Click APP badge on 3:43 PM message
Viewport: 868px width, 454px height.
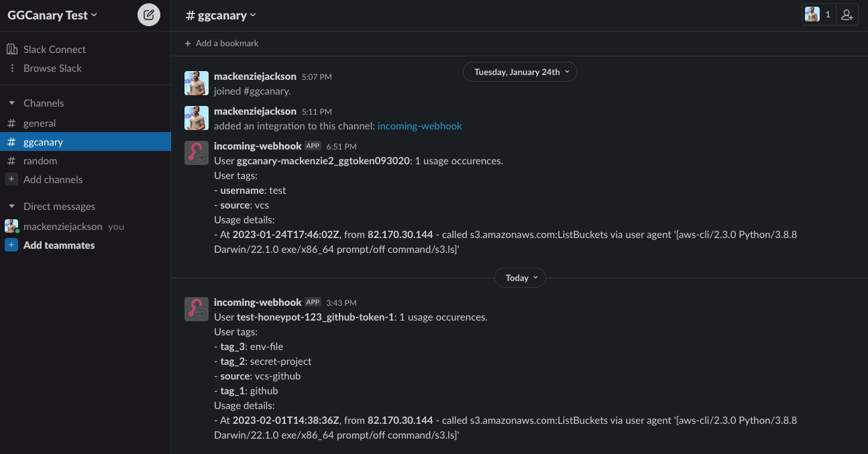(x=313, y=302)
